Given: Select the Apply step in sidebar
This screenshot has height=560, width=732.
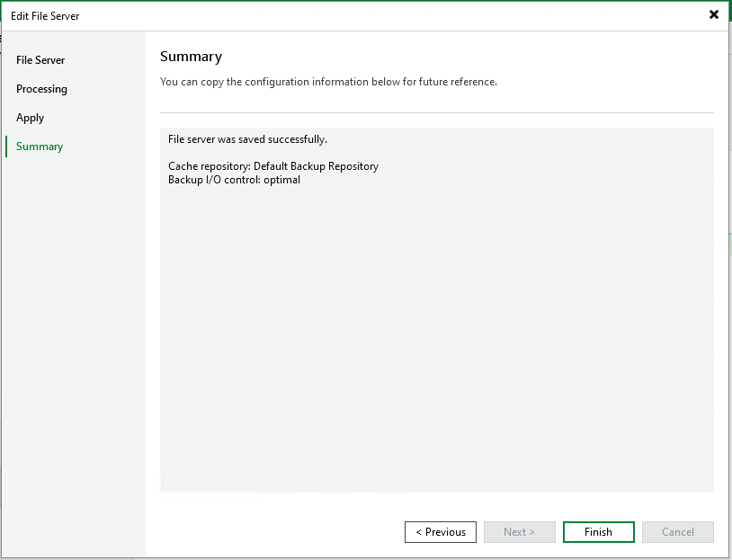Looking at the screenshot, I should click(30, 118).
